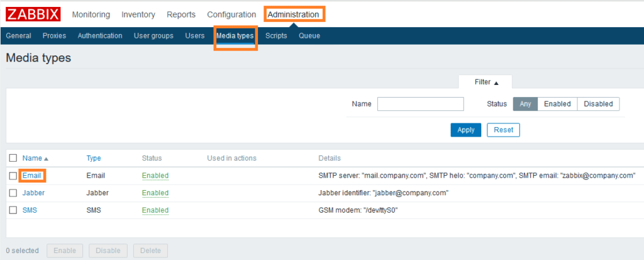Open the Administration menu
The image size is (644, 260).
(293, 14)
